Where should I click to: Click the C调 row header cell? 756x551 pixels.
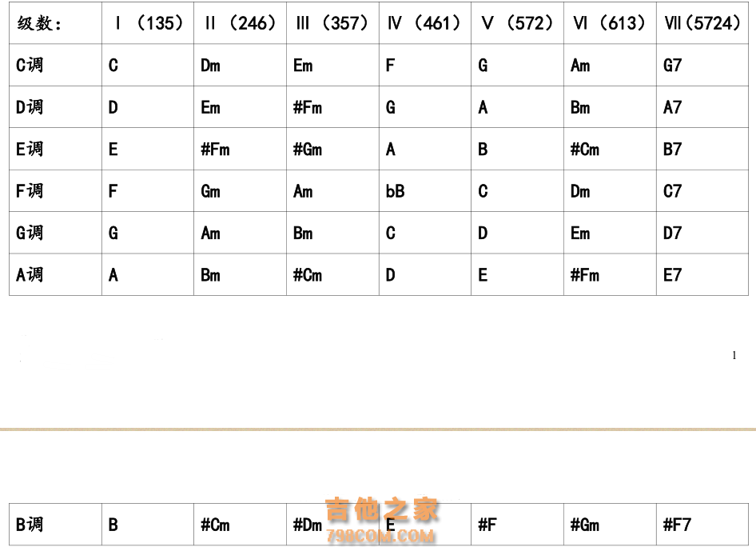click(55, 65)
